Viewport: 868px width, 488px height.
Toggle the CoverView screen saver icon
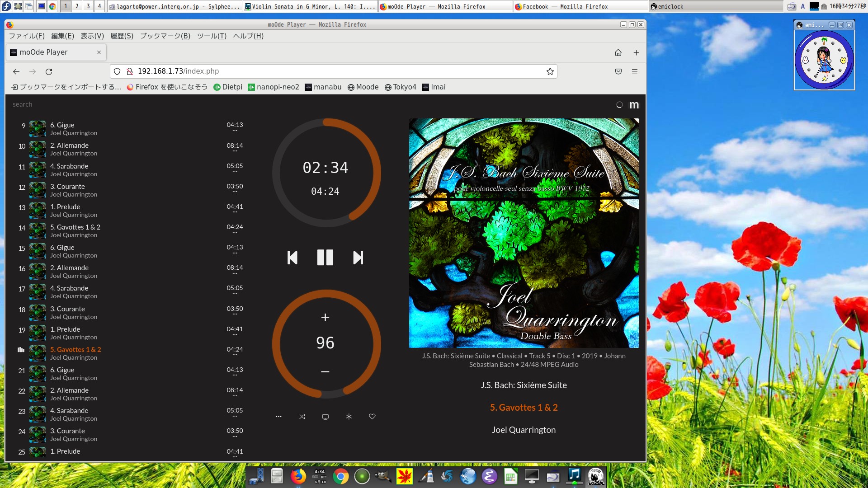click(325, 417)
